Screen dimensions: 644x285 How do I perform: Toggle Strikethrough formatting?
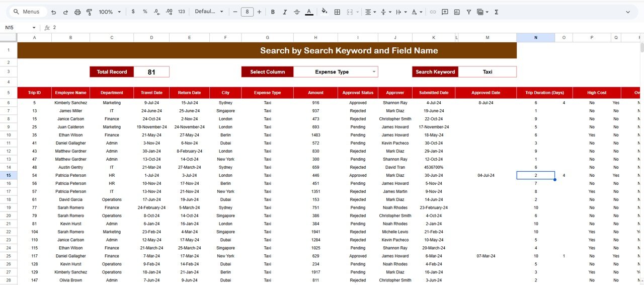point(297,12)
